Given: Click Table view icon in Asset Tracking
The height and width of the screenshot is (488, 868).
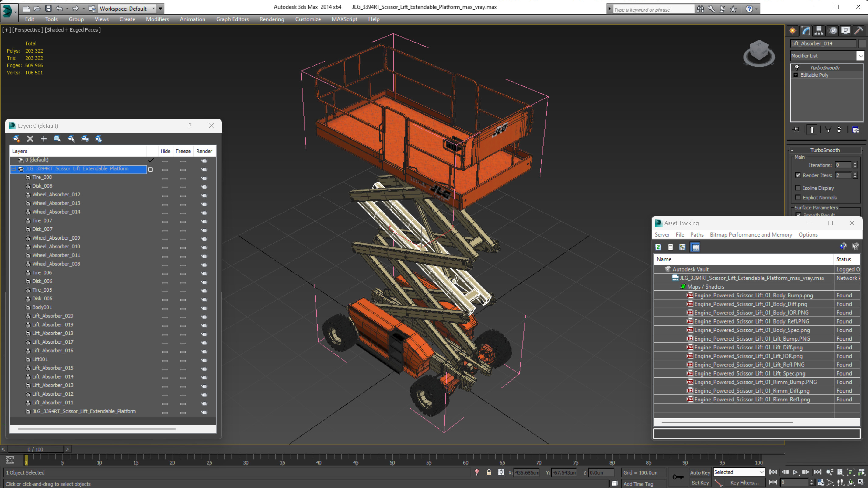Looking at the screenshot, I should tap(695, 247).
